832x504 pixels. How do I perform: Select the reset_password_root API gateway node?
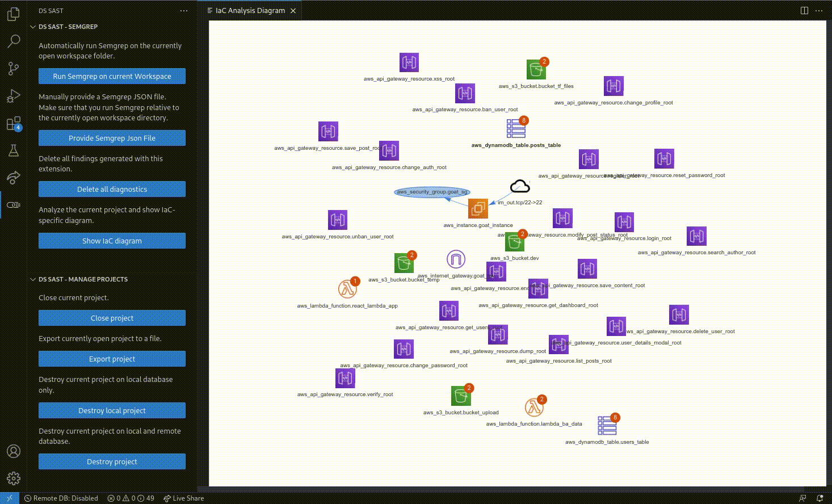point(664,159)
